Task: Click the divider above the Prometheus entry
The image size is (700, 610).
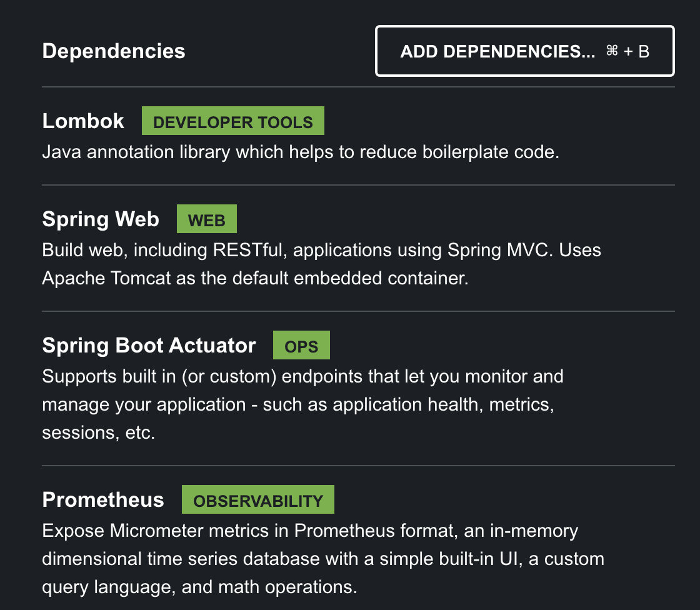Action: click(358, 466)
